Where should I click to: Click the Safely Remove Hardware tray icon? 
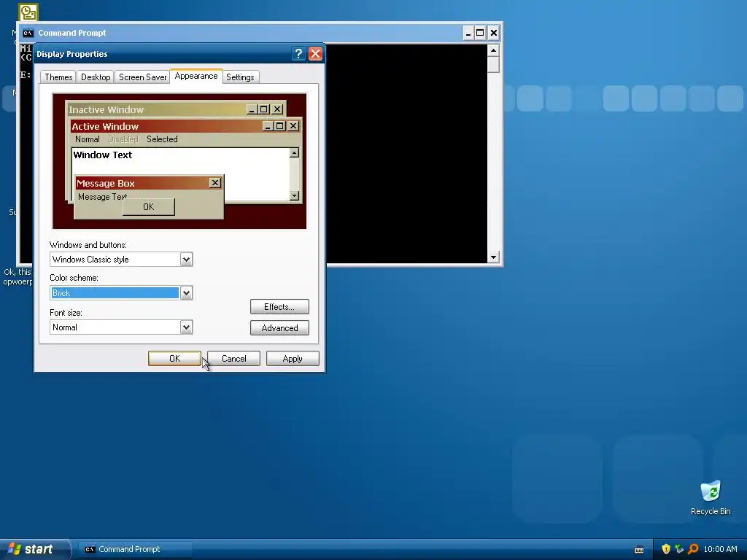[x=679, y=549]
